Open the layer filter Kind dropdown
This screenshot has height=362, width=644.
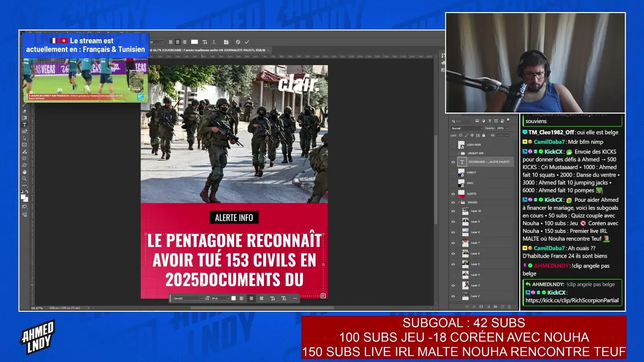click(x=463, y=121)
